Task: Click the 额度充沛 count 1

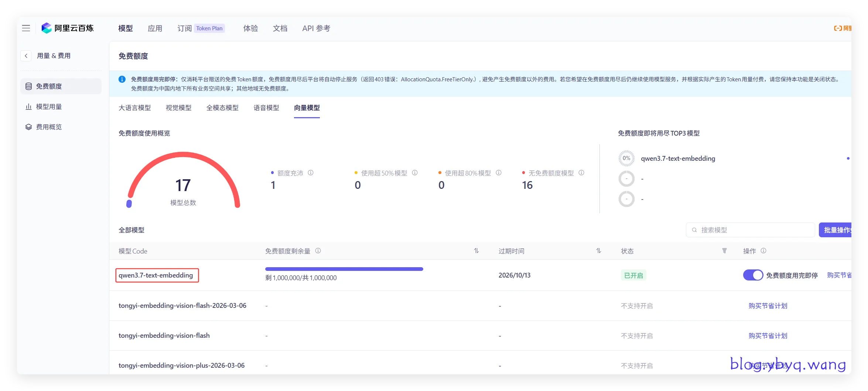Action: click(x=273, y=185)
